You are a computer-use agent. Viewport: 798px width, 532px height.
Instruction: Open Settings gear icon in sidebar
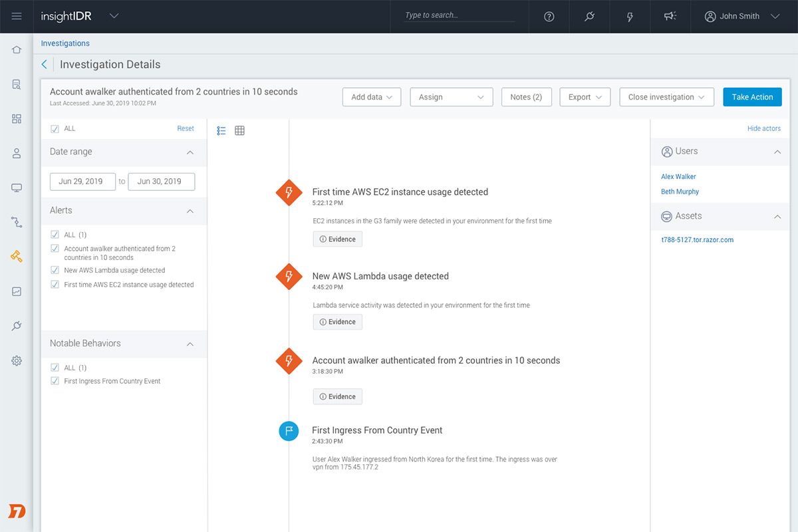pos(17,360)
